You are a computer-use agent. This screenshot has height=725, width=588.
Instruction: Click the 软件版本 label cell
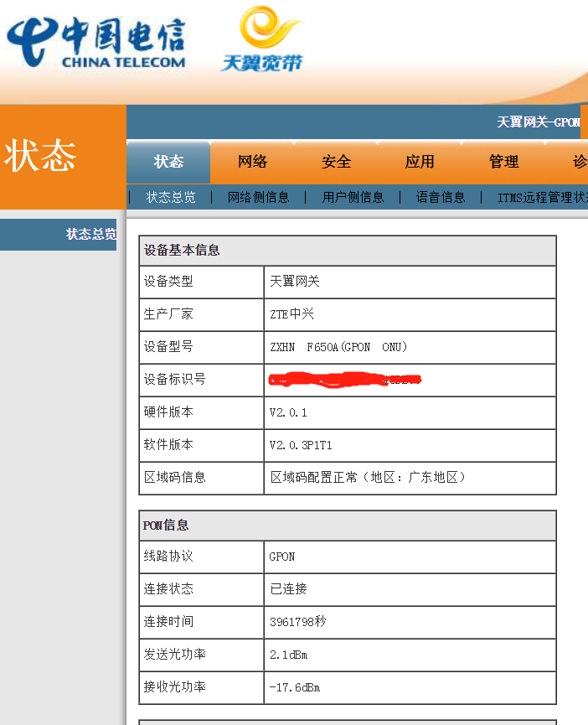(x=201, y=445)
